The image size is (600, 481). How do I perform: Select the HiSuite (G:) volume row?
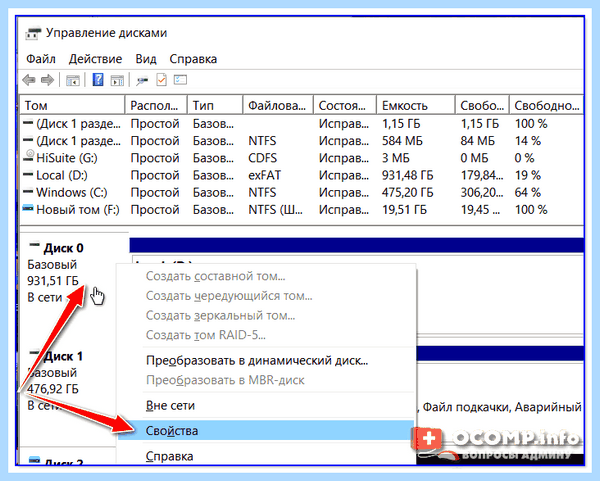pyautogui.click(x=300, y=158)
